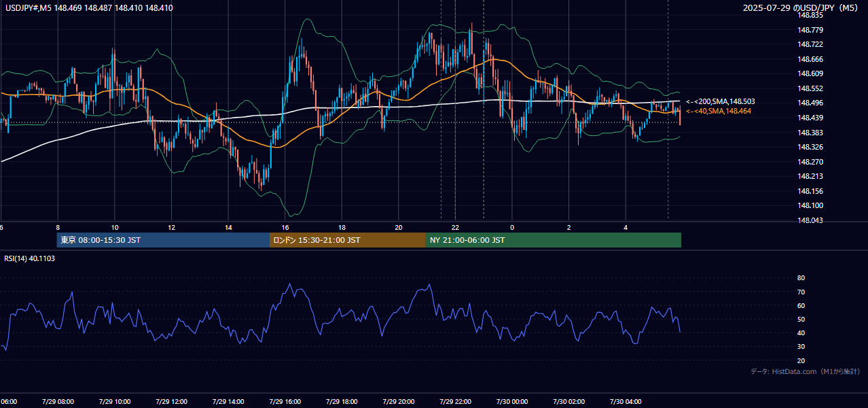Click price axis value 148.666

click(x=810, y=59)
